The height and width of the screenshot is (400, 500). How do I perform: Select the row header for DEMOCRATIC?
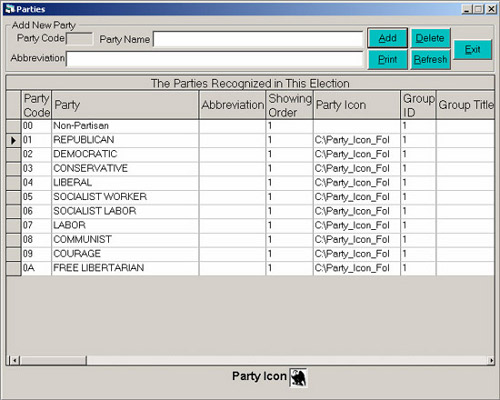point(13,155)
